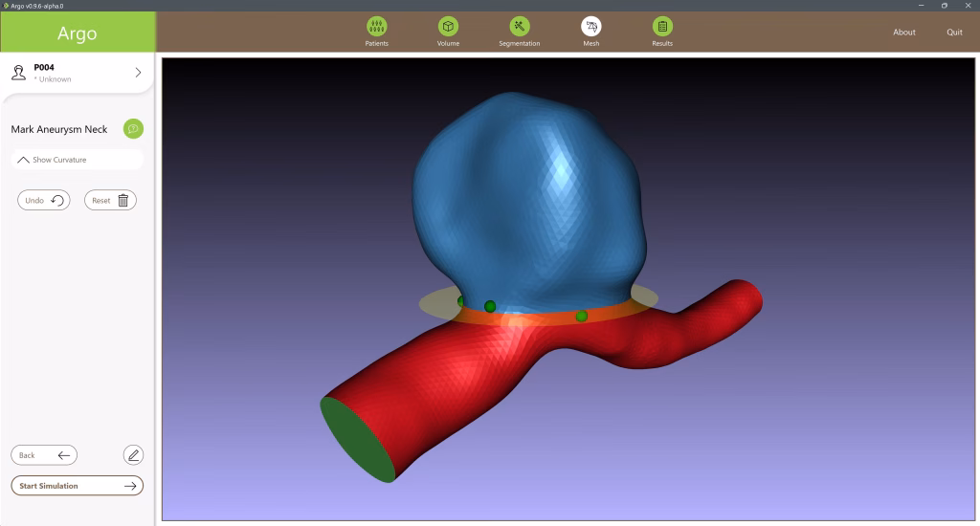
Task: Select the Mesh section icon
Action: click(590, 26)
